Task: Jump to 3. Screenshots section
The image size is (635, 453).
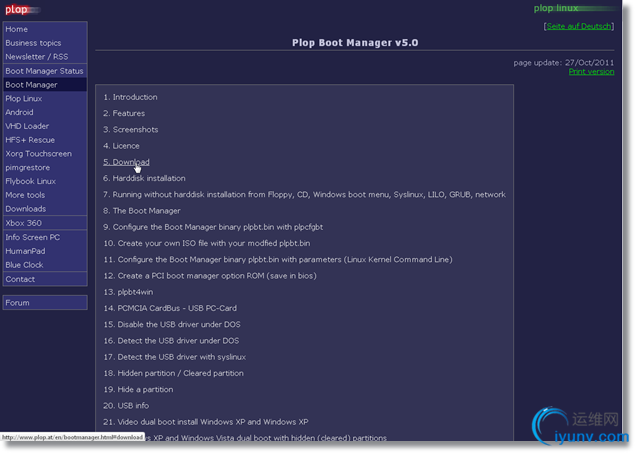Action: point(130,130)
